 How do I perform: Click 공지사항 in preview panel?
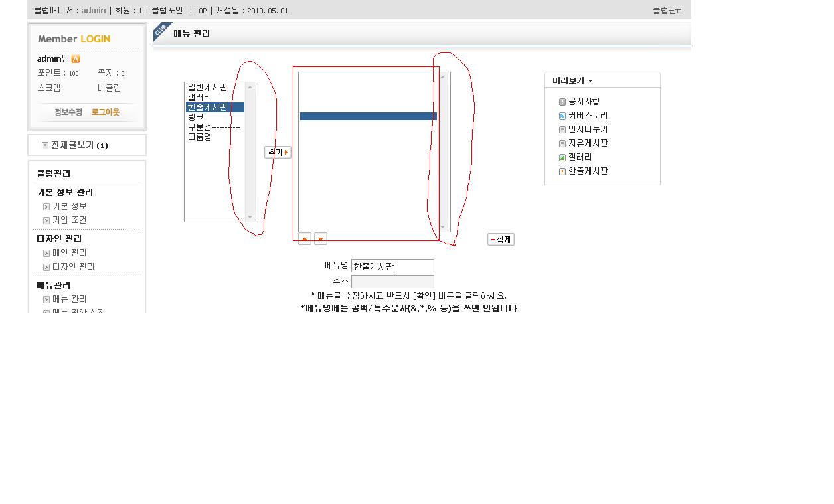tap(584, 102)
